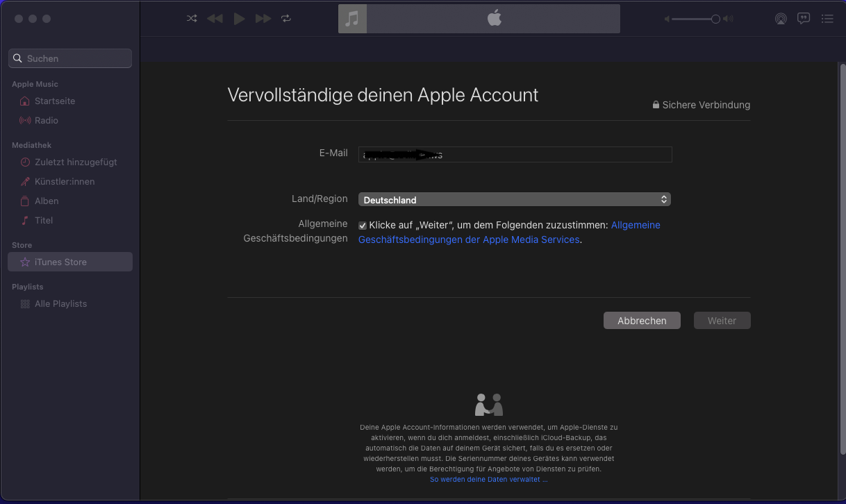This screenshot has height=504, width=846.
Task: Click the magnifying glass search icon
Action: coord(18,58)
